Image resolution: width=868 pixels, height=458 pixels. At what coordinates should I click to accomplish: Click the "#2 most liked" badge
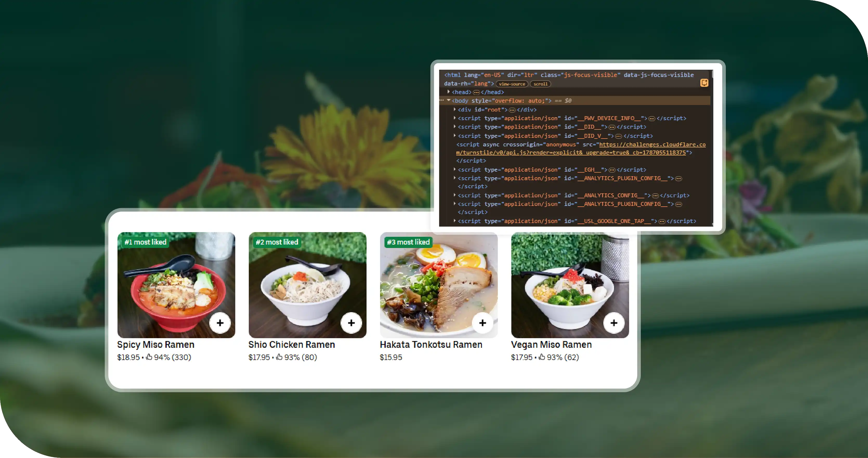(x=277, y=242)
